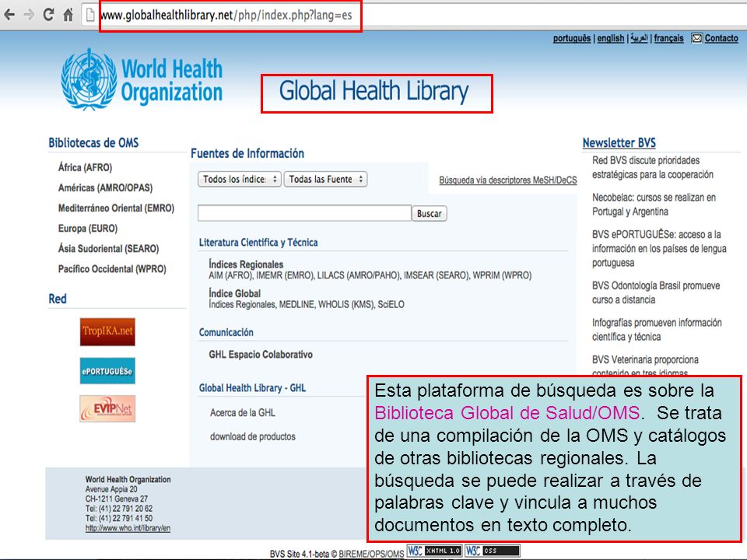Click the W3C CSS validation badge
This screenshot has height=560, width=747.
click(492, 551)
